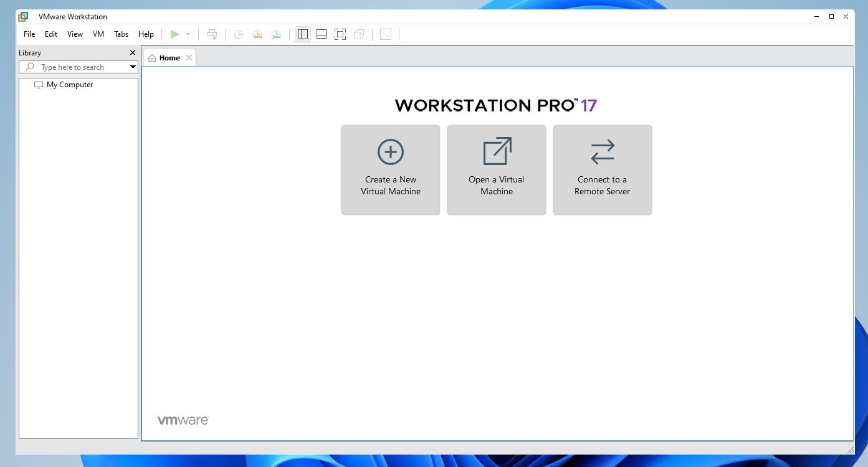This screenshot has height=467, width=868.
Task: Take a snapshot using the snapshot icon
Action: click(238, 34)
